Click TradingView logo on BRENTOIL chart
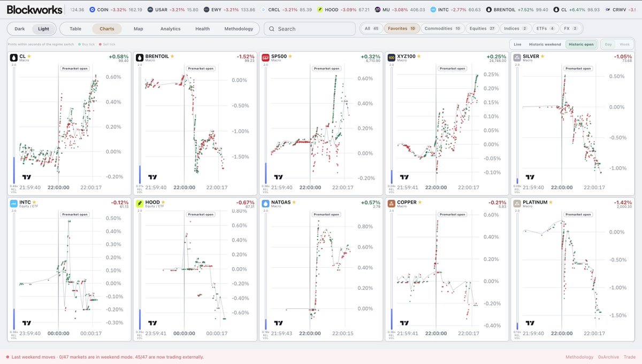Screen dimensions: 642x364 click(153, 177)
